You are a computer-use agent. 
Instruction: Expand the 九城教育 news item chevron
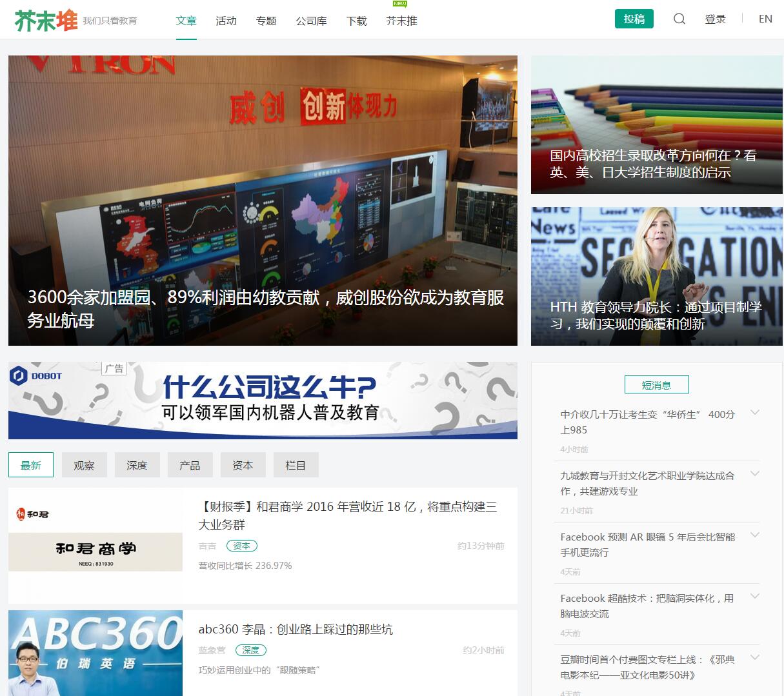point(755,474)
